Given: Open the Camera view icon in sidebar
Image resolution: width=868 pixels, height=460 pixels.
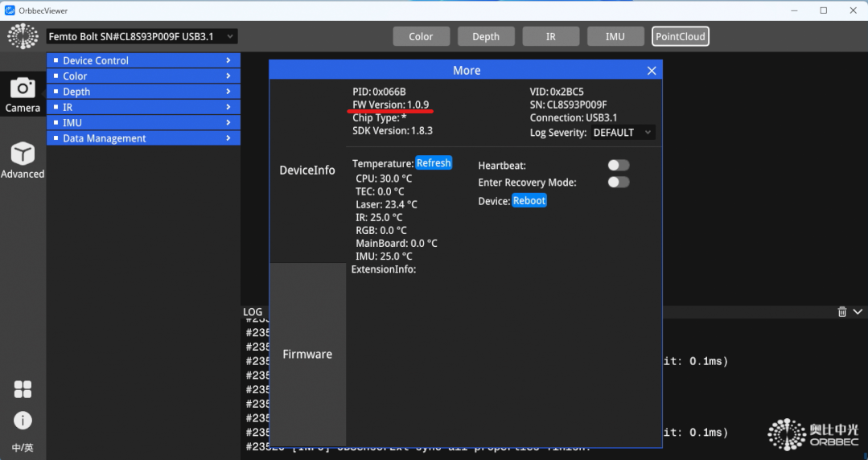Looking at the screenshot, I should (x=23, y=88).
